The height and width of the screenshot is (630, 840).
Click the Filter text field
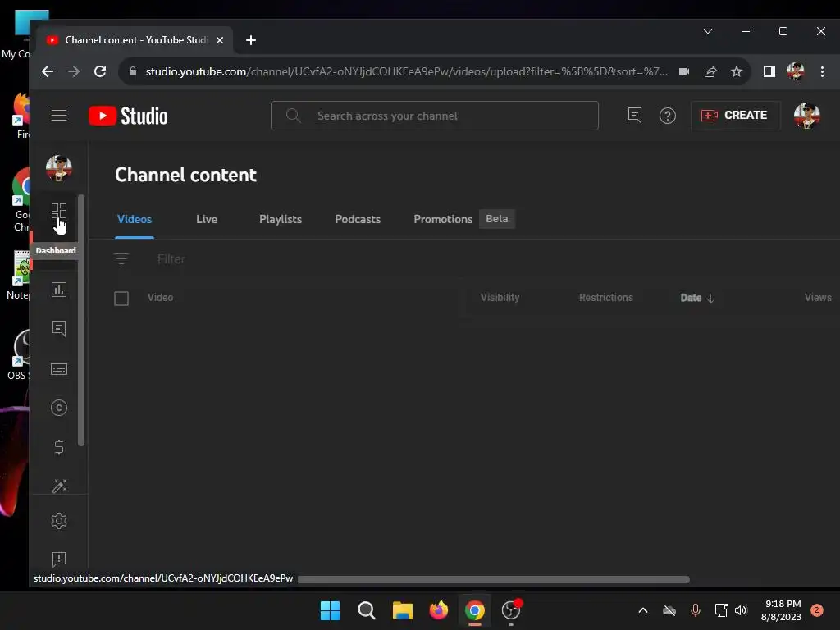point(171,259)
